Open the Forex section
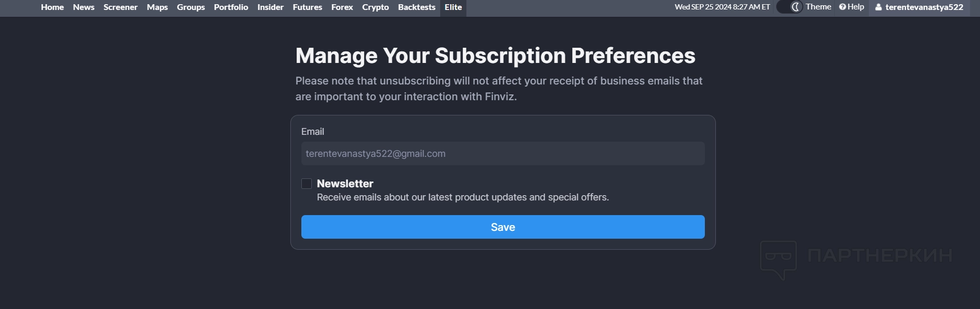 342,7
